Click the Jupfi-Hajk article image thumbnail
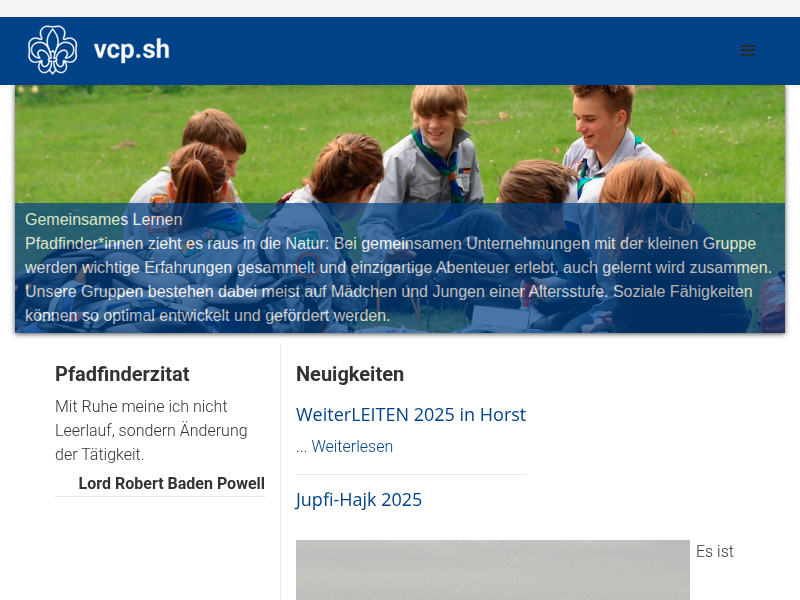This screenshot has width=800, height=600. [x=492, y=570]
